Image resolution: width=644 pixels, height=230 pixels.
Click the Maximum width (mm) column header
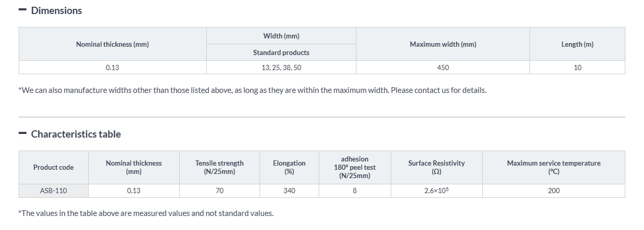442,44
